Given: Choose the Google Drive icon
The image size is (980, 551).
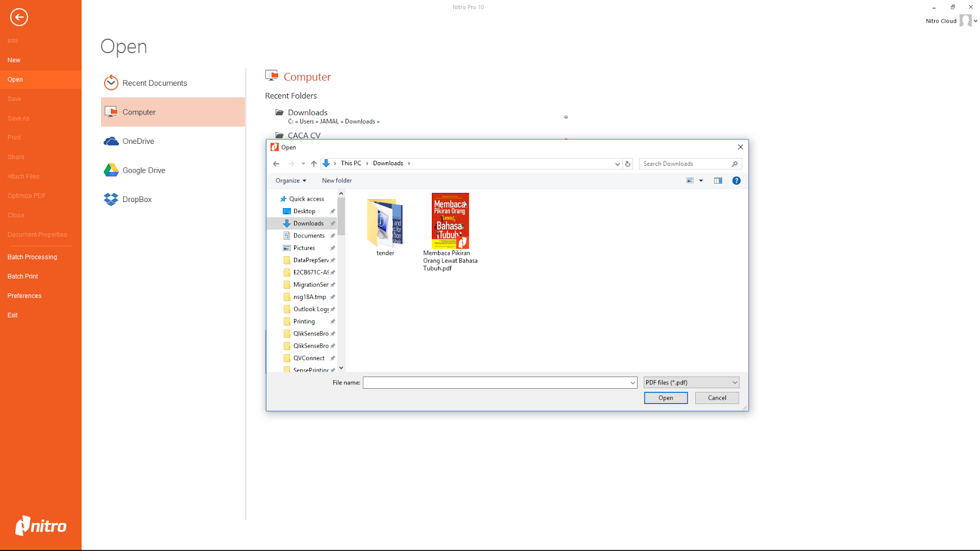Looking at the screenshot, I should [x=111, y=170].
